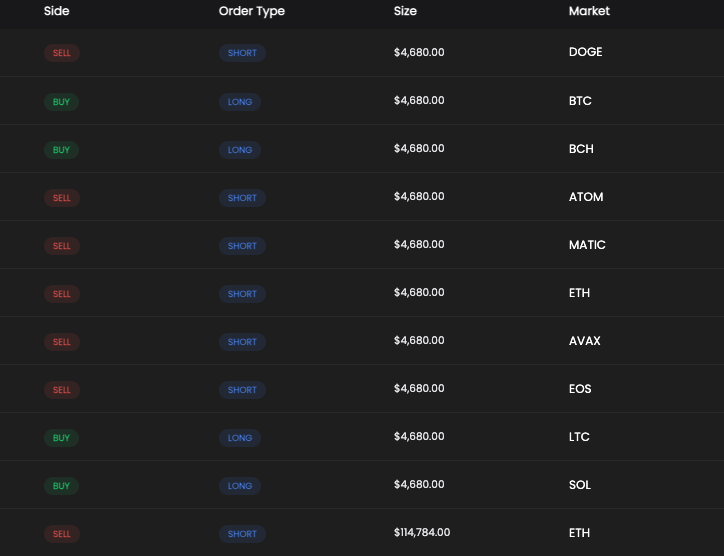Select the SHORT badge in the MATIC row

[x=242, y=246]
